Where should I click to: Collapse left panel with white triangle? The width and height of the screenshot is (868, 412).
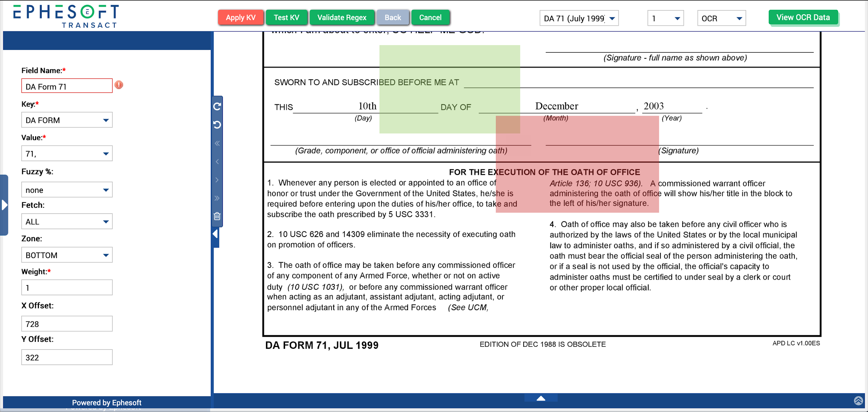216,234
